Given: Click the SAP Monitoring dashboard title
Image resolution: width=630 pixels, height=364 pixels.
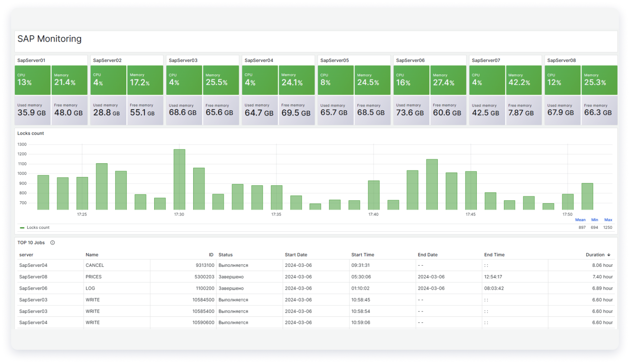Looking at the screenshot, I should (49, 39).
